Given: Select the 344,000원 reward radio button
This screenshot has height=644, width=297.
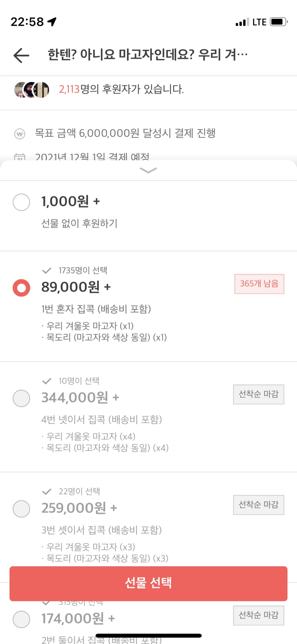Looking at the screenshot, I should (21, 398).
